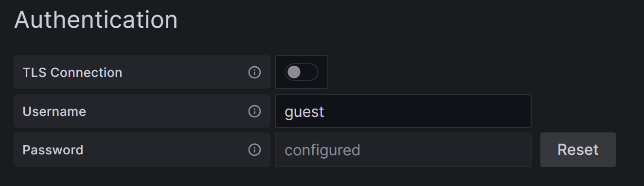
Task: Click the Reset button label text
Action: [x=578, y=149]
